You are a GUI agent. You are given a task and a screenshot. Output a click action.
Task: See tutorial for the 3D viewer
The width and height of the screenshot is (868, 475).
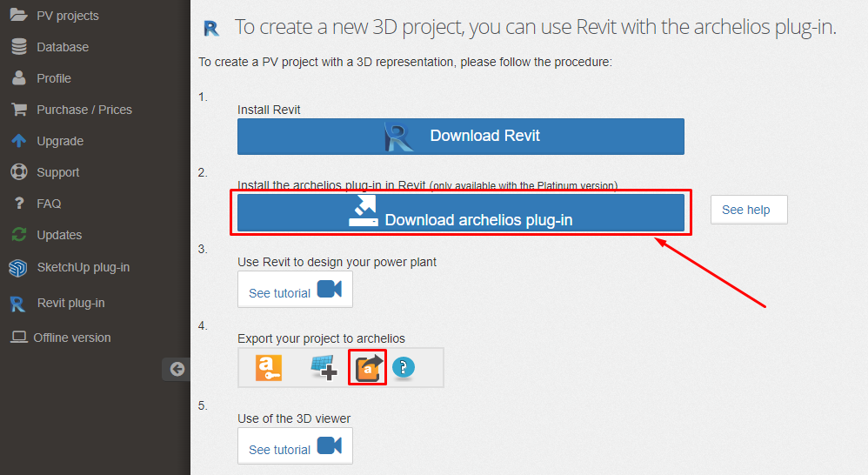click(x=295, y=446)
